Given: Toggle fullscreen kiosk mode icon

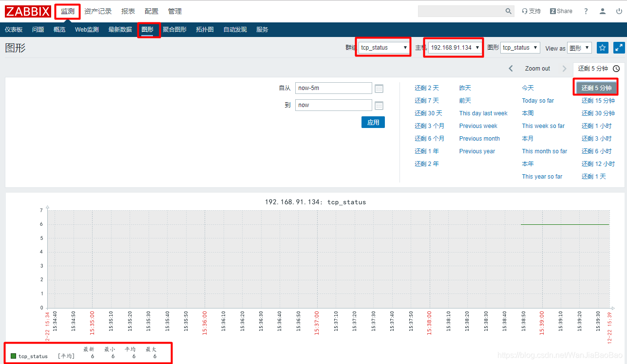Looking at the screenshot, I should point(619,48).
